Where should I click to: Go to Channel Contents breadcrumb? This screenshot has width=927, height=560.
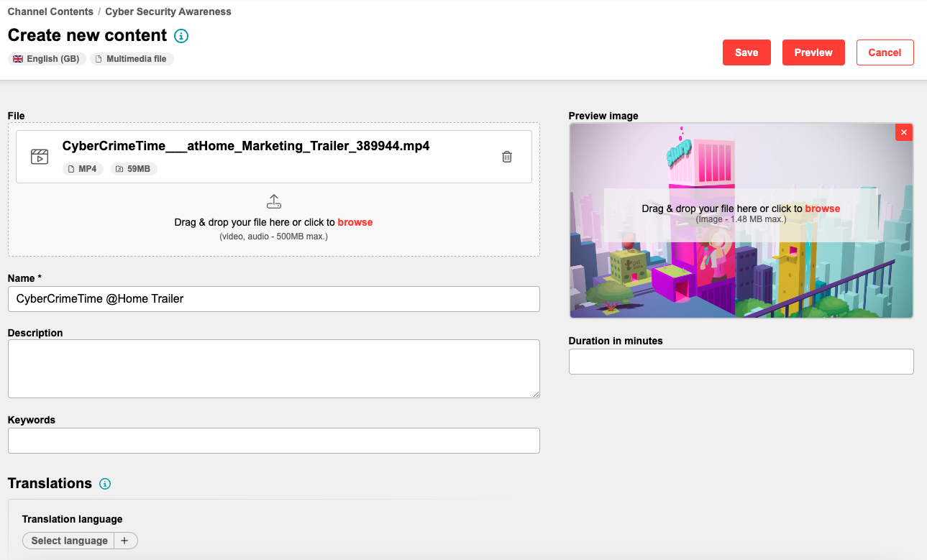click(x=50, y=12)
